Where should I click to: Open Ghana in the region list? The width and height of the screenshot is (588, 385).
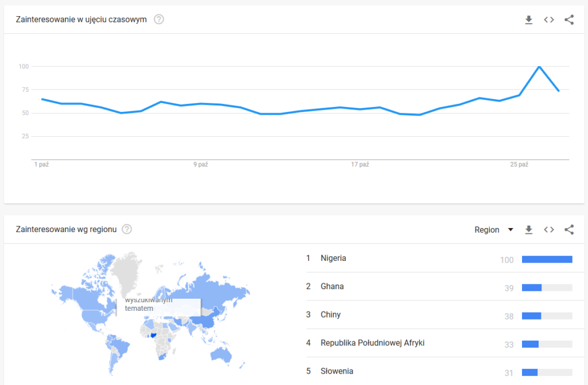pyautogui.click(x=332, y=287)
